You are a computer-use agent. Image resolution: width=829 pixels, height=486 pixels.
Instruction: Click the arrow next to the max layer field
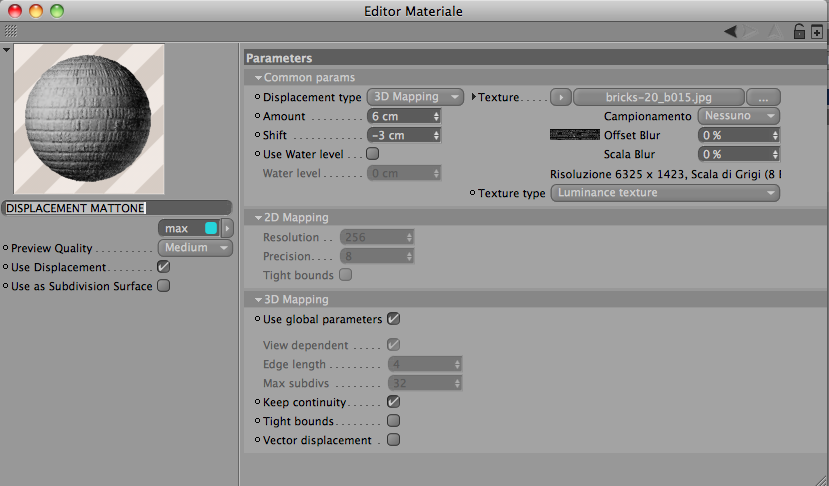tap(227, 228)
